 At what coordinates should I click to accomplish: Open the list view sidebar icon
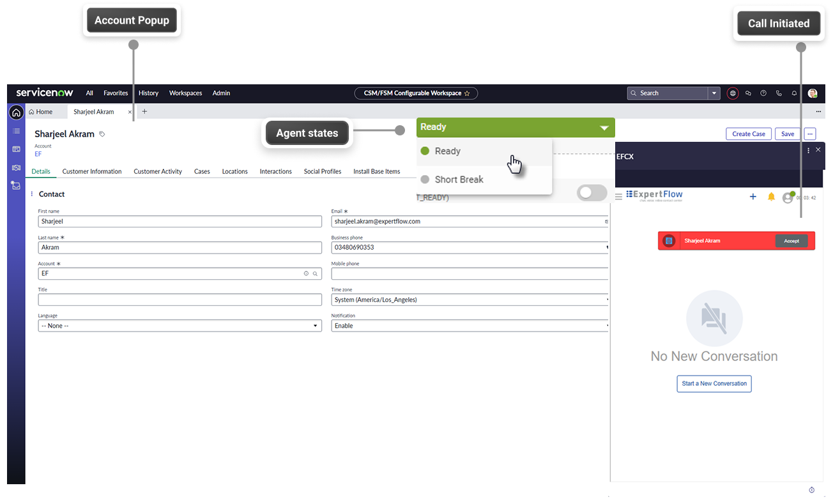point(16,131)
